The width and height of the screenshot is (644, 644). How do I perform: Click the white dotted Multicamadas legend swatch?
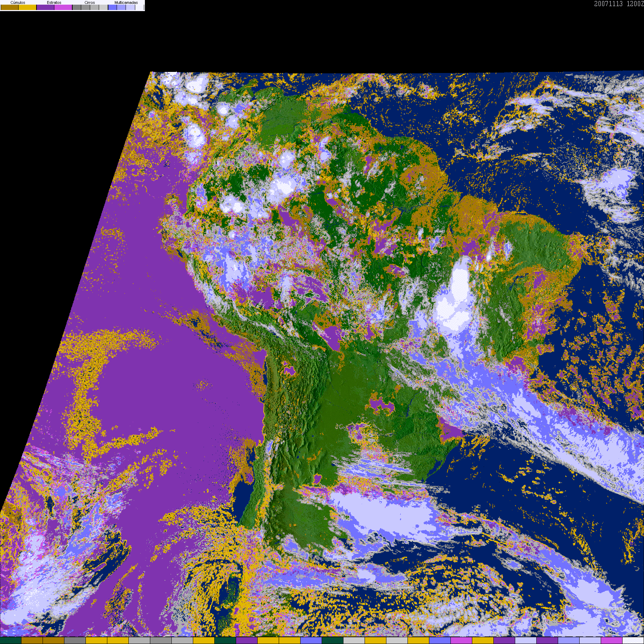pyautogui.click(x=140, y=8)
